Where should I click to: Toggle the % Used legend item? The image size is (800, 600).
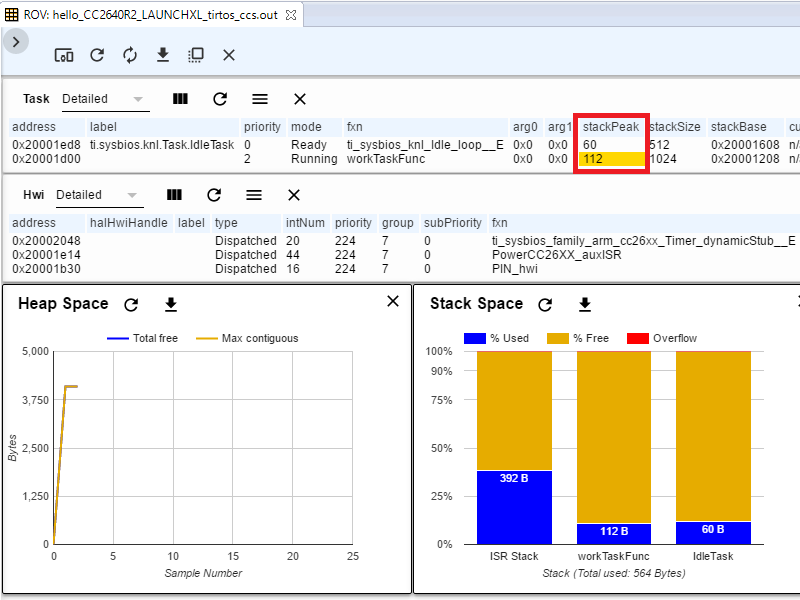495,338
